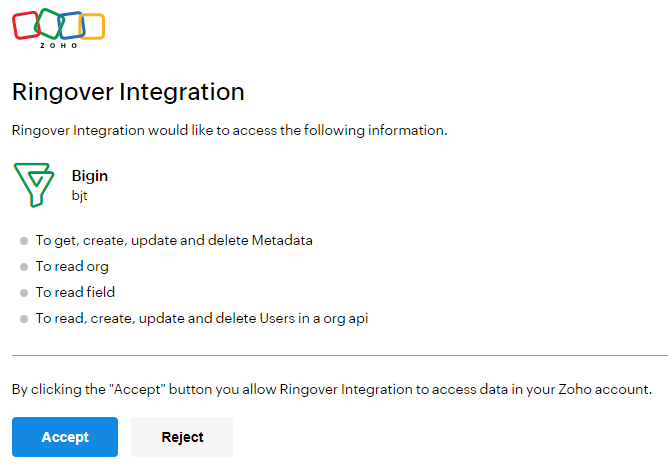Select the Bigin app name label
Image resolution: width=668 pixels, height=470 pixels.
tap(90, 176)
